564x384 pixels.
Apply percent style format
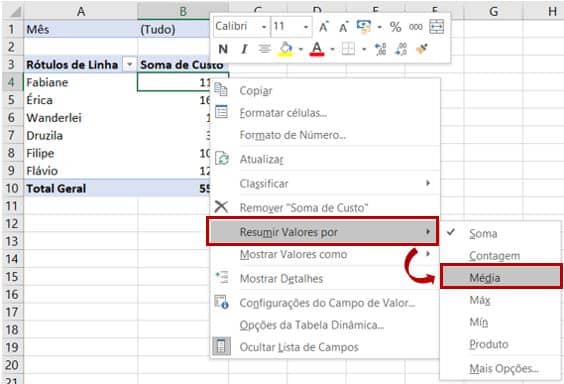(395, 27)
